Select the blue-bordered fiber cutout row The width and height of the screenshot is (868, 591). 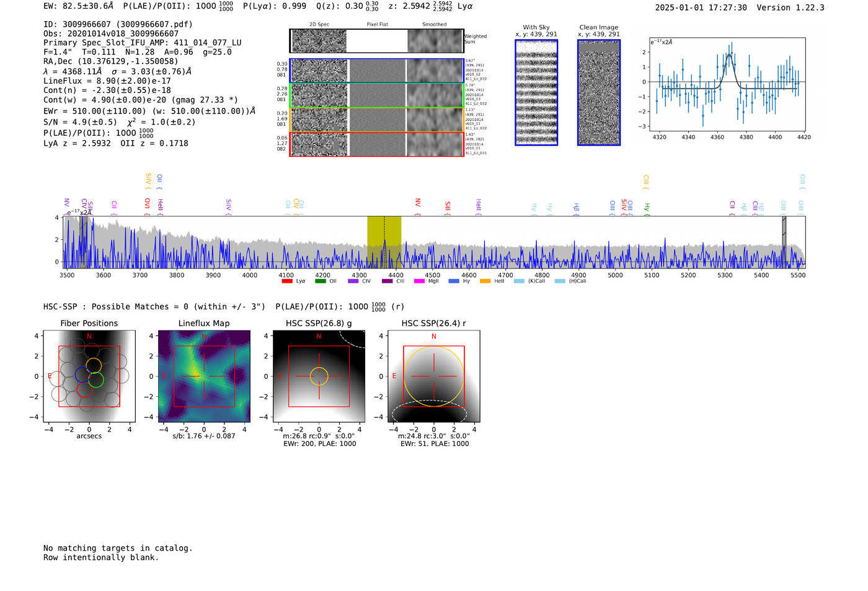tap(376, 71)
